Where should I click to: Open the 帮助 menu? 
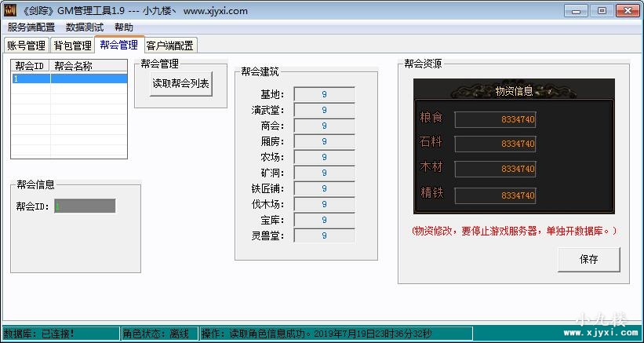(124, 27)
